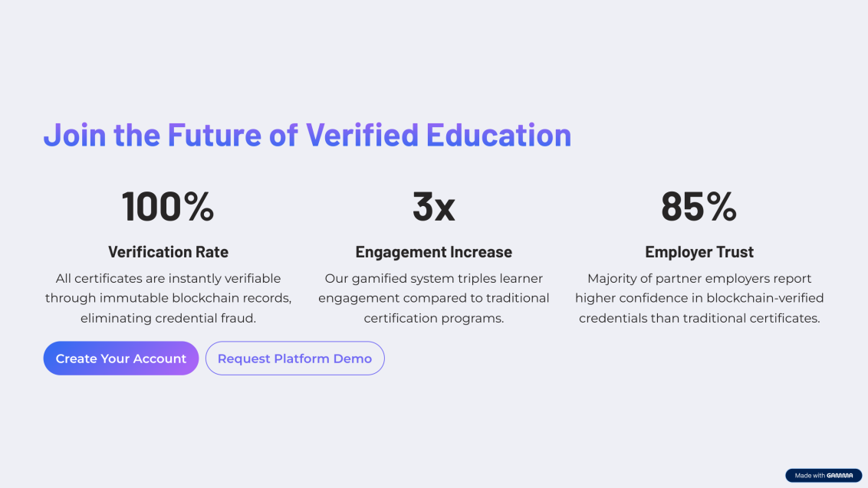Screen dimensions: 868x488
Task: Click the 3x statistic figure
Action: pos(433,206)
